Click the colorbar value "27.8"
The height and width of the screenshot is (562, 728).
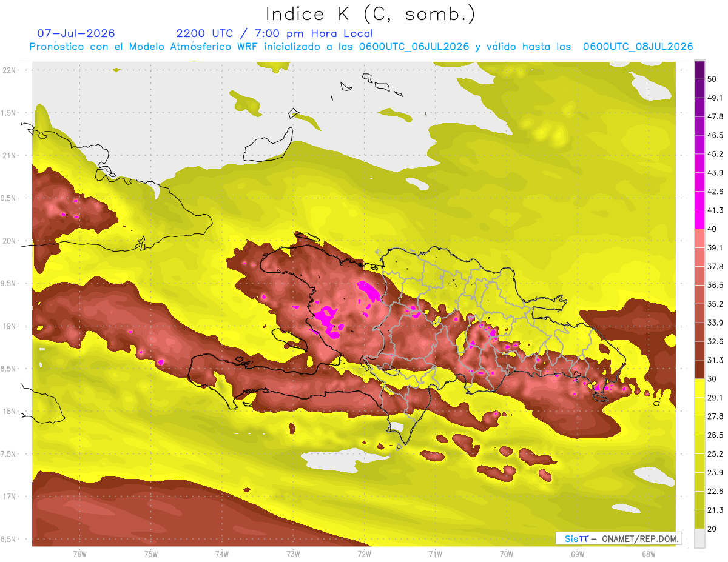(715, 416)
